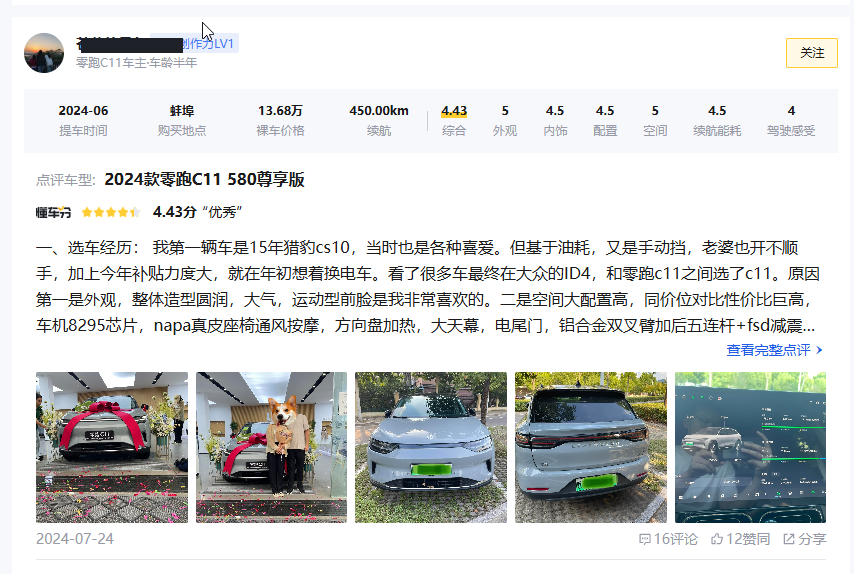The width and height of the screenshot is (854, 574).
Task: Click the review body text paragraph
Action: [x=428, y=286]
